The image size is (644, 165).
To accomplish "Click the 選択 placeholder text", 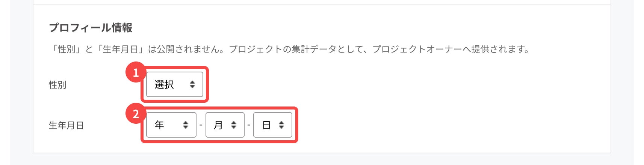I will [x=164, y=85].
